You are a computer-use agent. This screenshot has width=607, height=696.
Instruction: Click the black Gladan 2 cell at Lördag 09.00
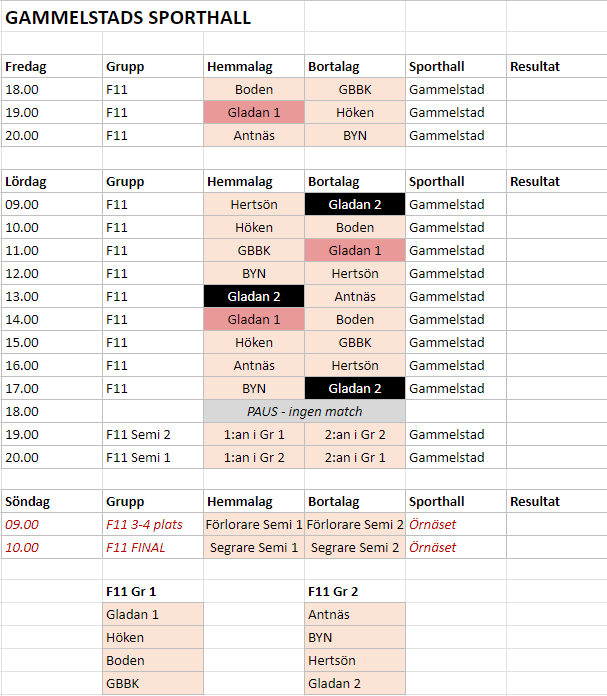click(x=355, y=205)
